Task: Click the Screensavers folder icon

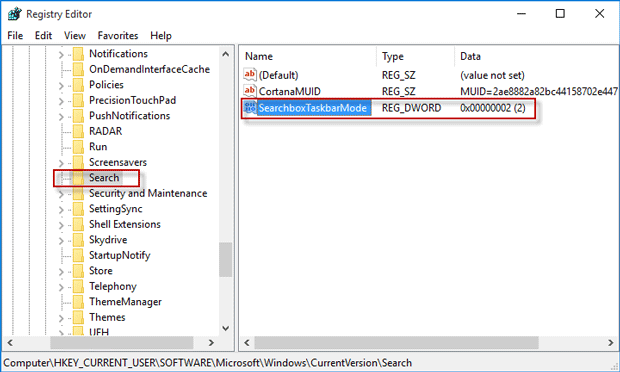Action: point(78,162)
